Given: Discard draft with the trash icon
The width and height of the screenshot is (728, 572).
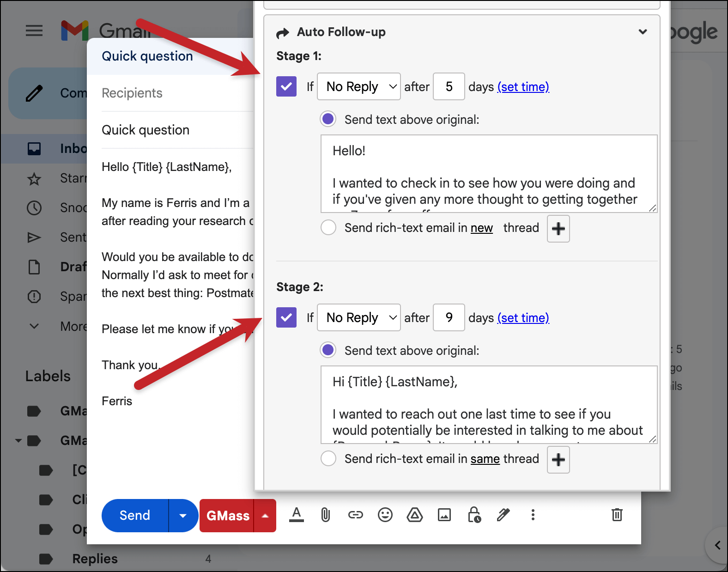Looking at the screenshot, I should 617,515.
